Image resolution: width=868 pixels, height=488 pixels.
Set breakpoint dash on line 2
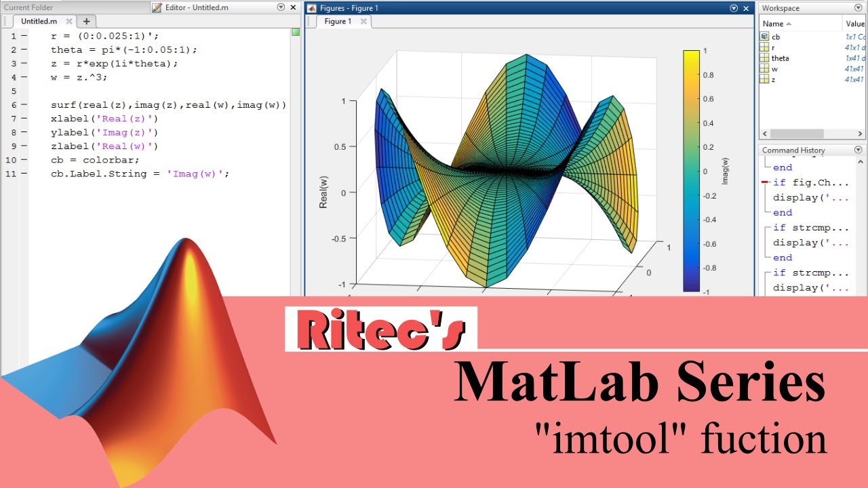click(24, 49)
